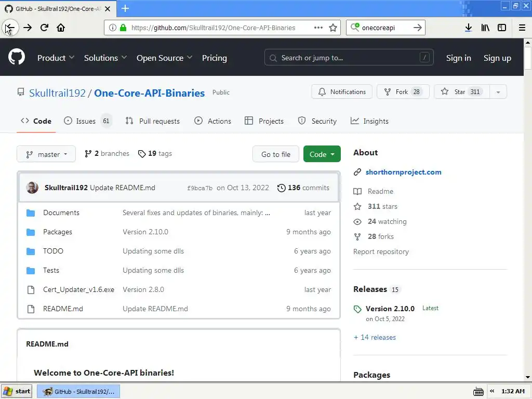Go forward with the browser forward arrow
Image resolution: width=532 pixels, height=399 pixels.
coord(28,28)
